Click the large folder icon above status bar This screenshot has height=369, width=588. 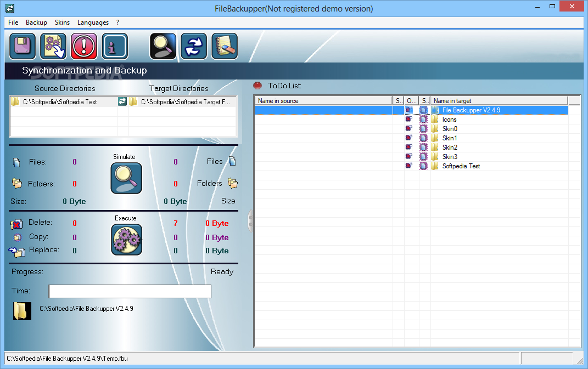[x=22, y=311]
